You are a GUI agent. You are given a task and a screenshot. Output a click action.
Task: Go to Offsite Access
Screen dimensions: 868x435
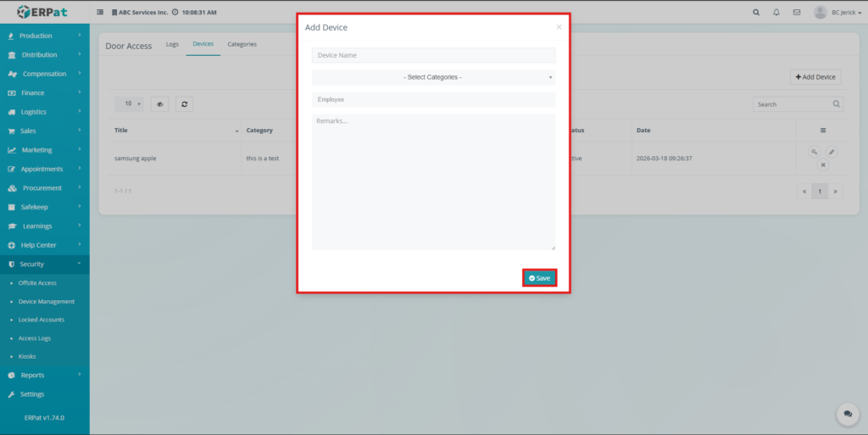click(x=37, y=283)
